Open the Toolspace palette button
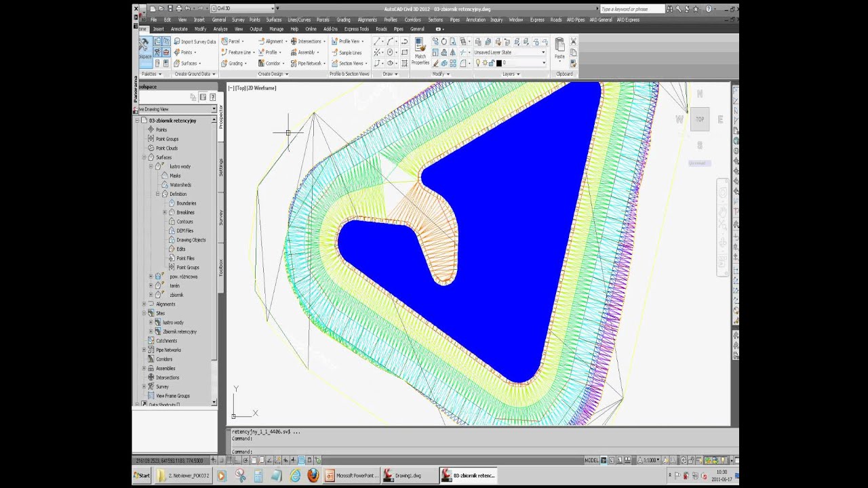 [x=144, y=52]
